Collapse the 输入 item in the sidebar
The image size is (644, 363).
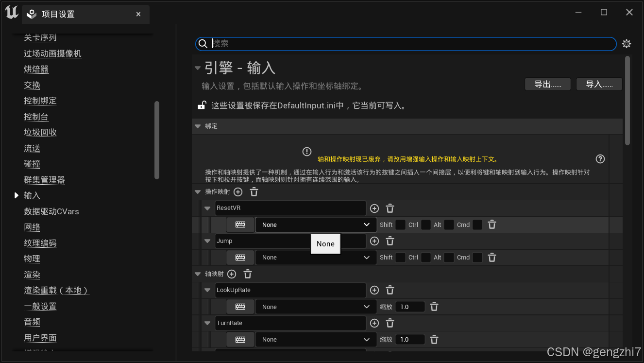click(16, 195)
